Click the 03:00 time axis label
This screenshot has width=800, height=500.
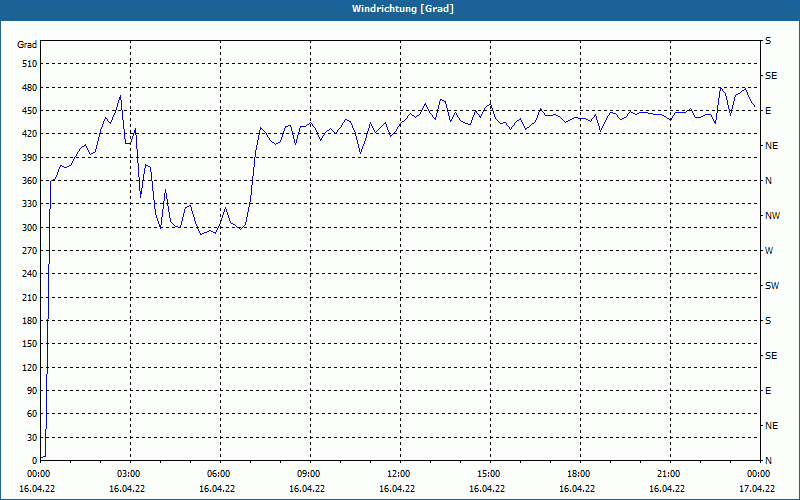(131, 474)
